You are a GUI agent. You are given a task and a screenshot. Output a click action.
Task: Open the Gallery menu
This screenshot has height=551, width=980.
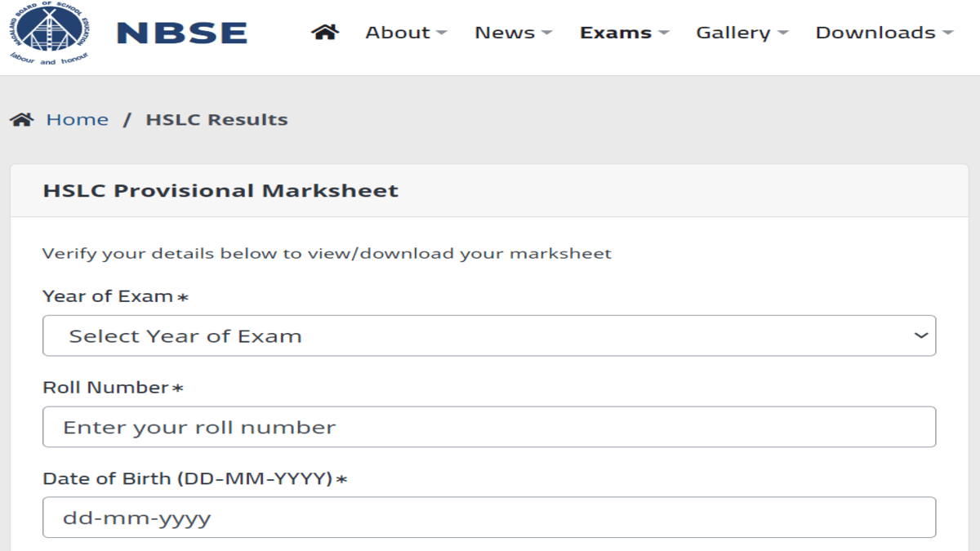[x=742, y=33]
